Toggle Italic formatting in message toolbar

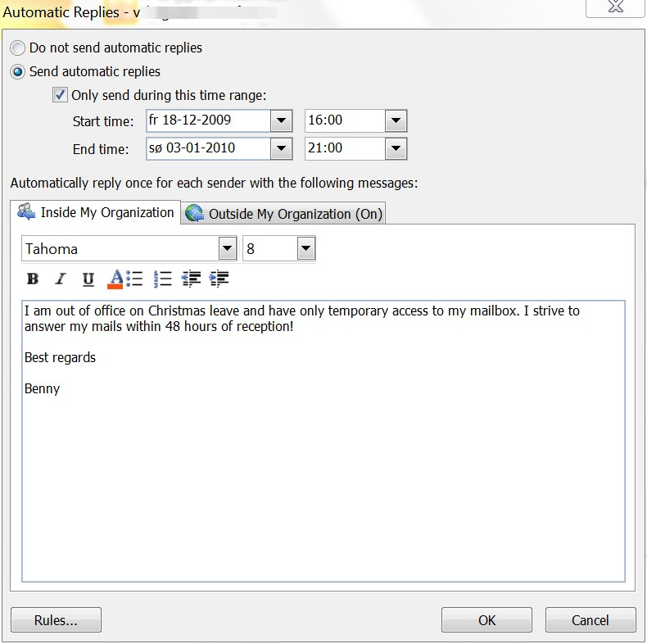(61, 279)
